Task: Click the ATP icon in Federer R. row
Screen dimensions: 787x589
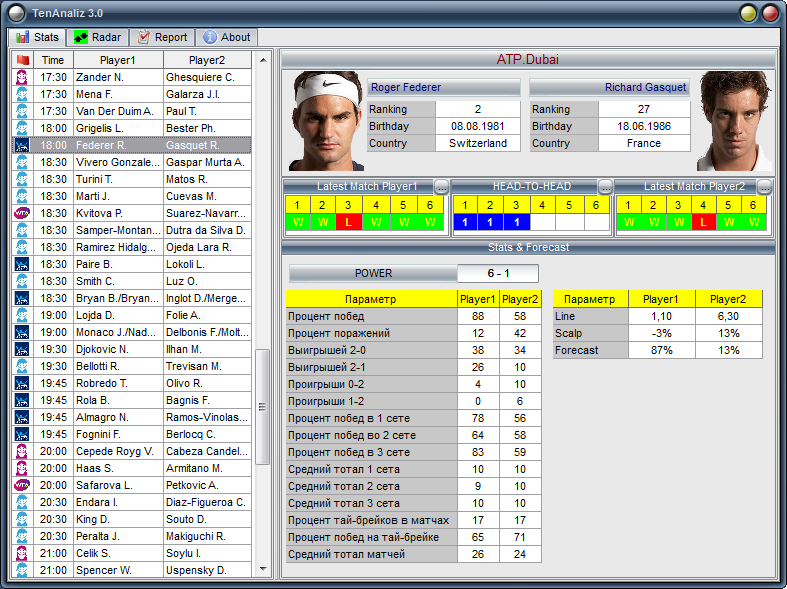Action: coord(22,145)
